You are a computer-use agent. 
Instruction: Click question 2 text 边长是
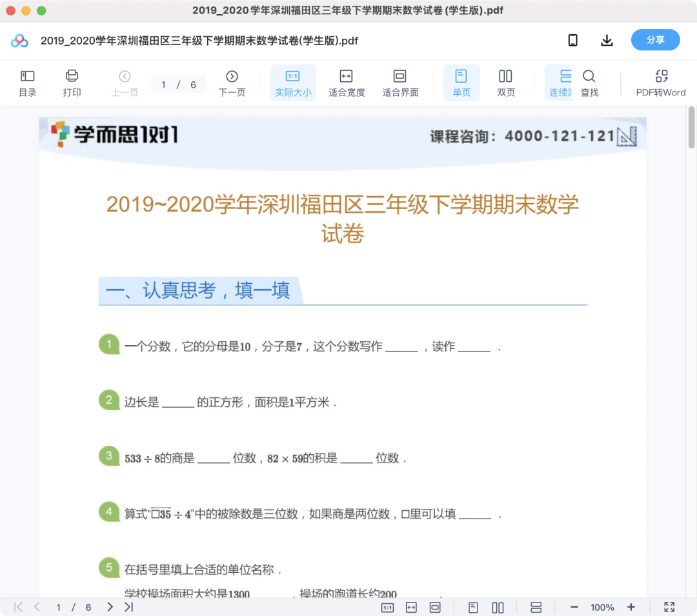pos(141,402)
